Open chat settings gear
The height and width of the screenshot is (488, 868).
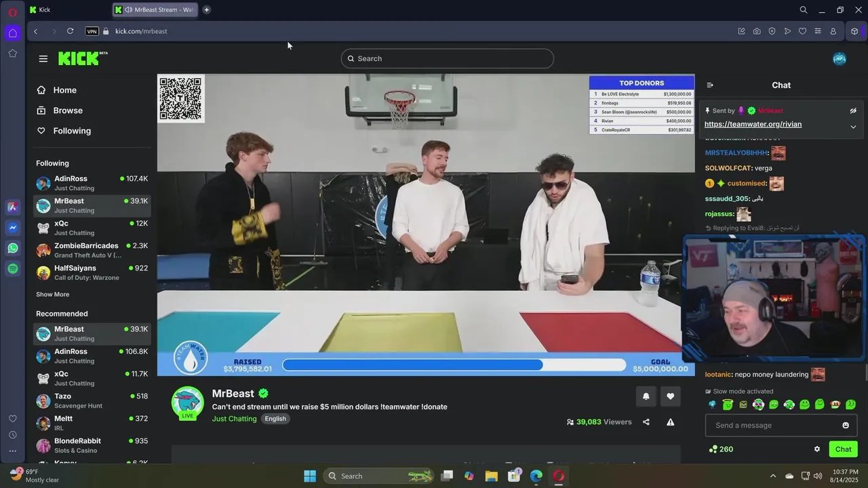[x=817, y=449]
